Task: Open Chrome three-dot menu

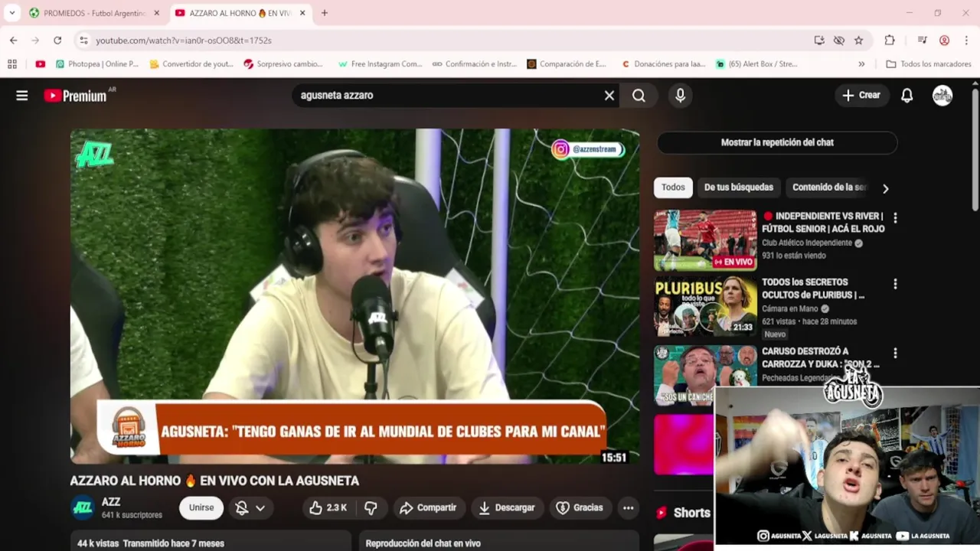Action: [x=966, y=40]
